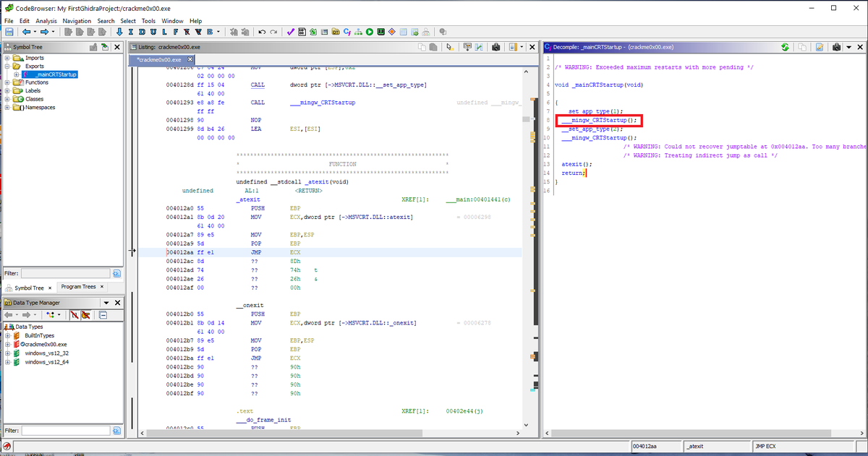Screen dimensions: 868x456
Task: Re-decompile using the green refresh icon
Action: [x=785, y=47]
